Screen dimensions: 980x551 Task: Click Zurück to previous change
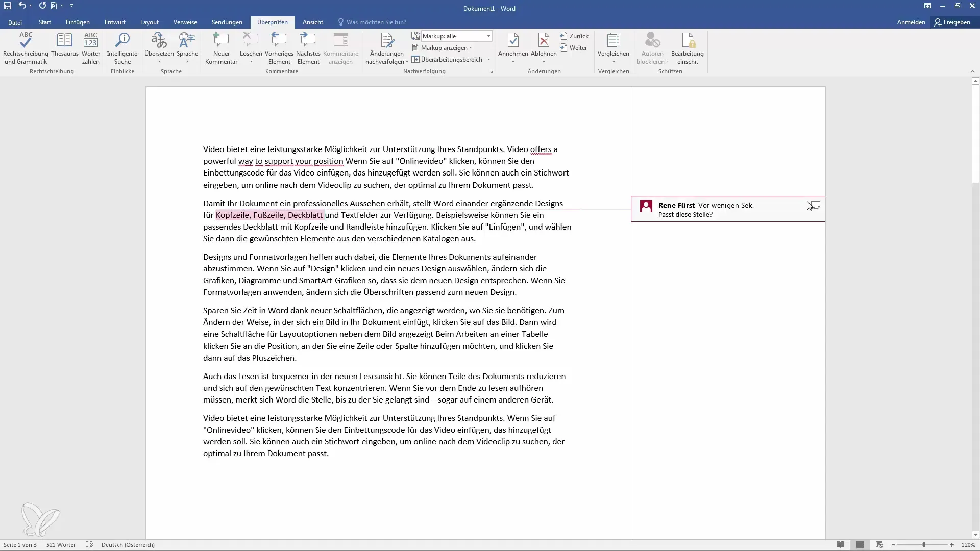pos(574,36)
